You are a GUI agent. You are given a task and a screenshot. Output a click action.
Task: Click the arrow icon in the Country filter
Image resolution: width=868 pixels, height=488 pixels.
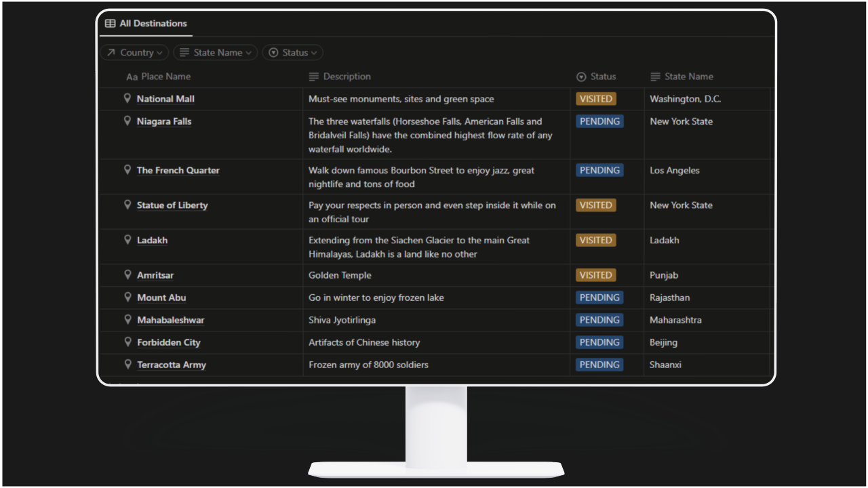click(x=111, y=52)
